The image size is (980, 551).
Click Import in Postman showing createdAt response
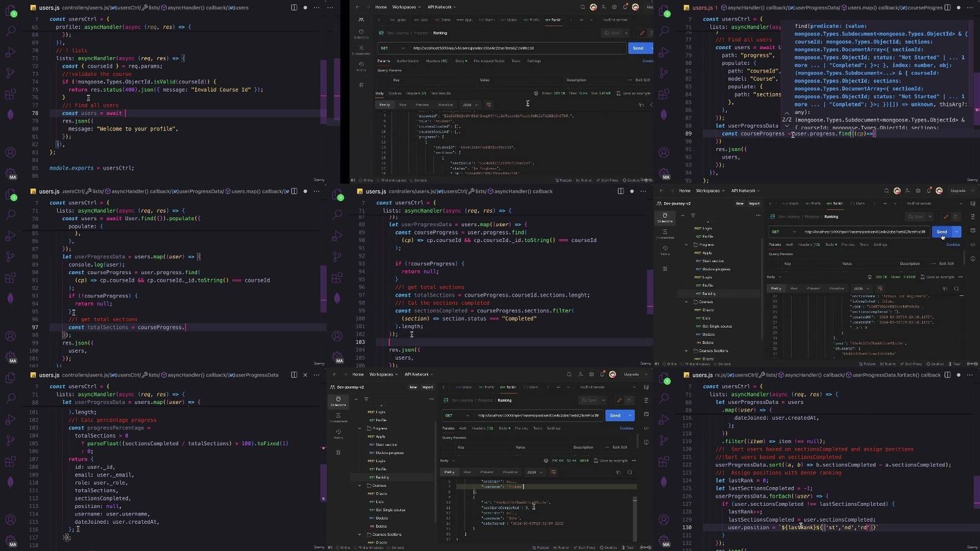coord(754,203)
